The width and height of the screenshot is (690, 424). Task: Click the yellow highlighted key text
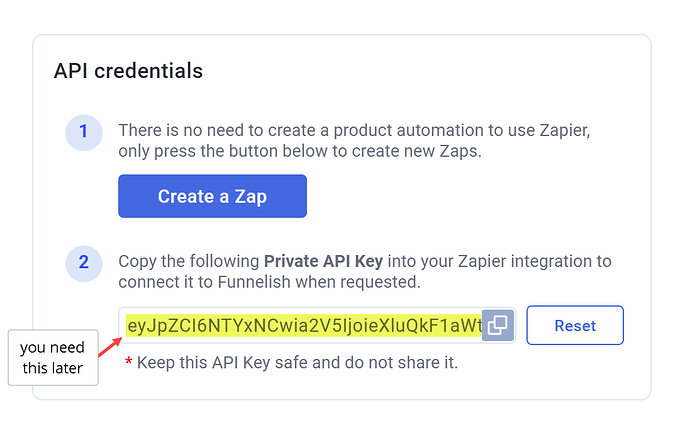tap(303, 325)
